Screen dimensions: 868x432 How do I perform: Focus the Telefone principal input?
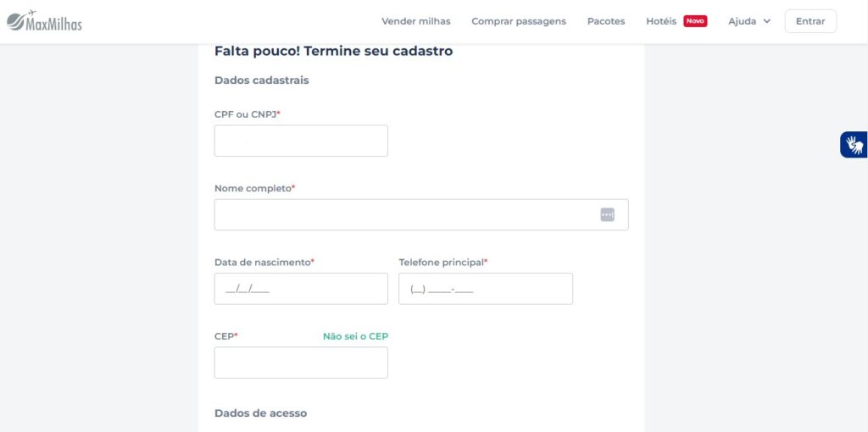click(486, 289)
